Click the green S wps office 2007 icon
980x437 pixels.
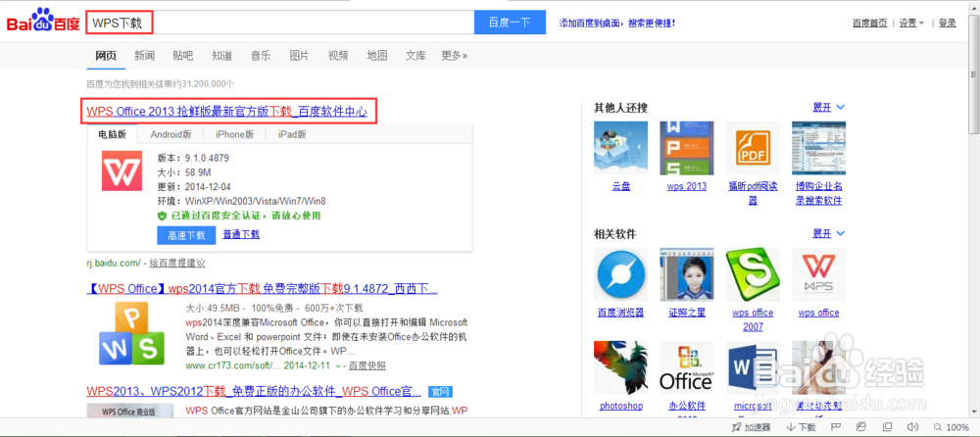[x=753, y=274]
